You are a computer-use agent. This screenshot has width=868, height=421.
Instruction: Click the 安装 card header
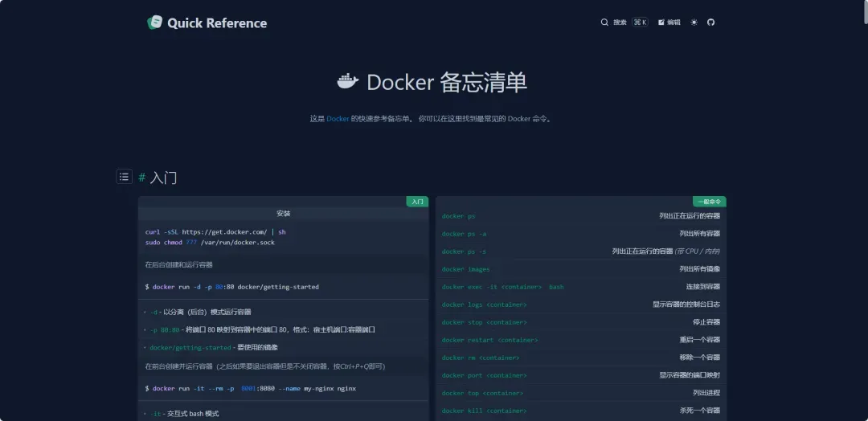coord(284,214)
